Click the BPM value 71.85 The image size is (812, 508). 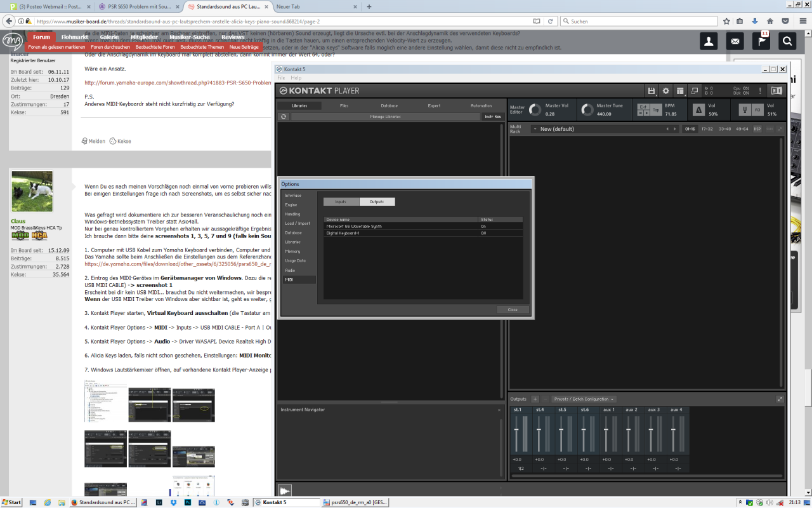click(671, 114)
